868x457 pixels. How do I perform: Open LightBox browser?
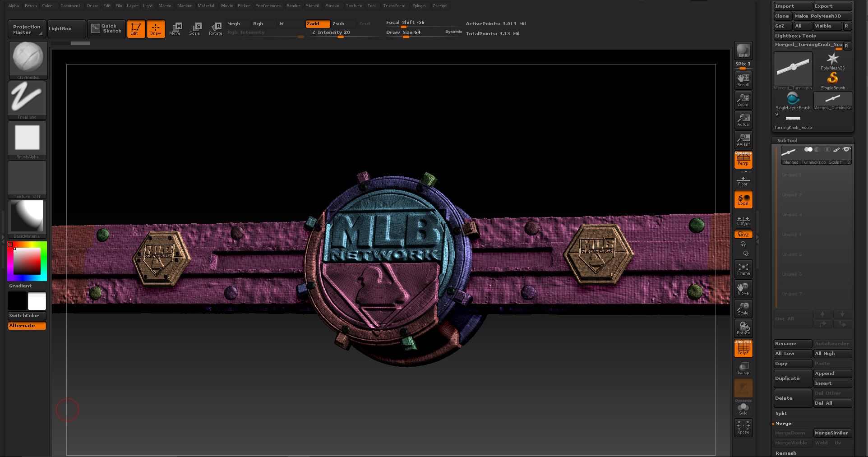[x=66, y=29]
